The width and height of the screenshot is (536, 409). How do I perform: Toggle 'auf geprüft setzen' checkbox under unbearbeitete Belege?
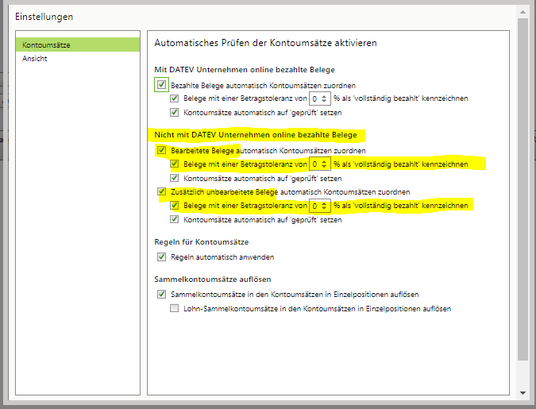[x=174, y=219]
